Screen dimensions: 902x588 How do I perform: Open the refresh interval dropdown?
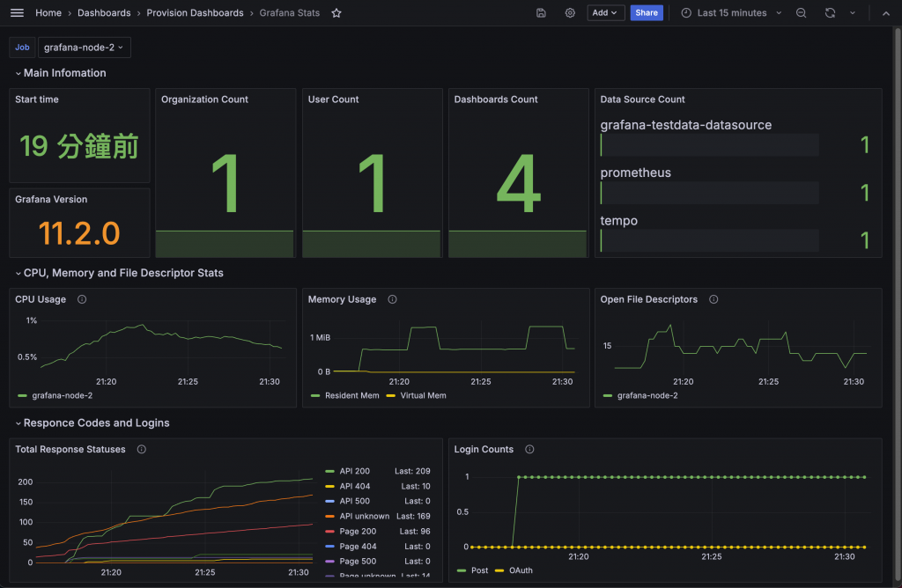[x=853, y=12]
